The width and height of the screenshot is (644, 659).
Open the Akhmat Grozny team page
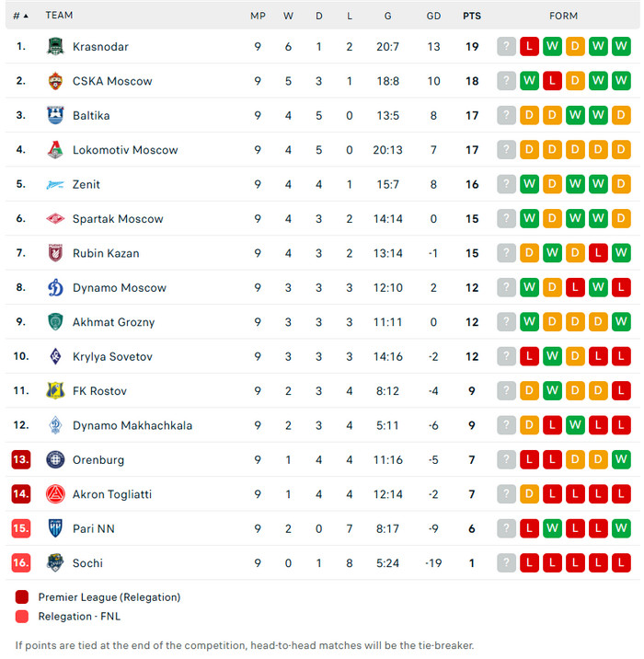(x=113, y=322)
